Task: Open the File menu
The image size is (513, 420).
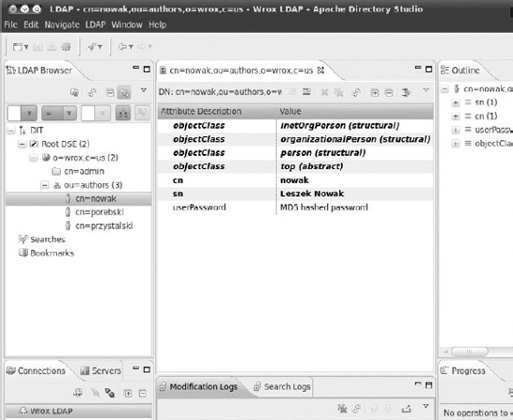Action: click(11, 25)
